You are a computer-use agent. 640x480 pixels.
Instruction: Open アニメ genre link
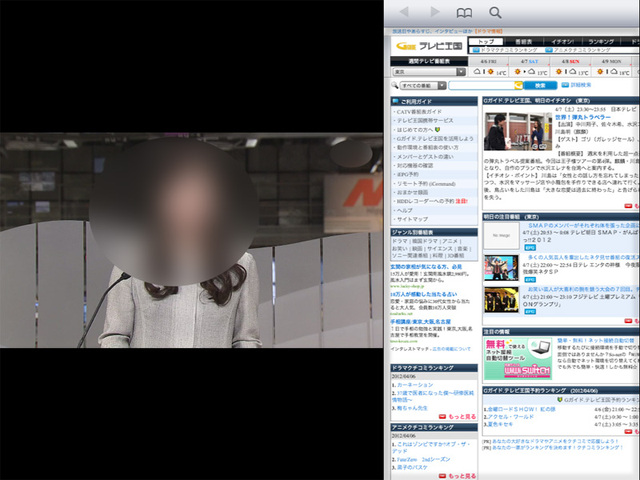click(x=450, y=241)
